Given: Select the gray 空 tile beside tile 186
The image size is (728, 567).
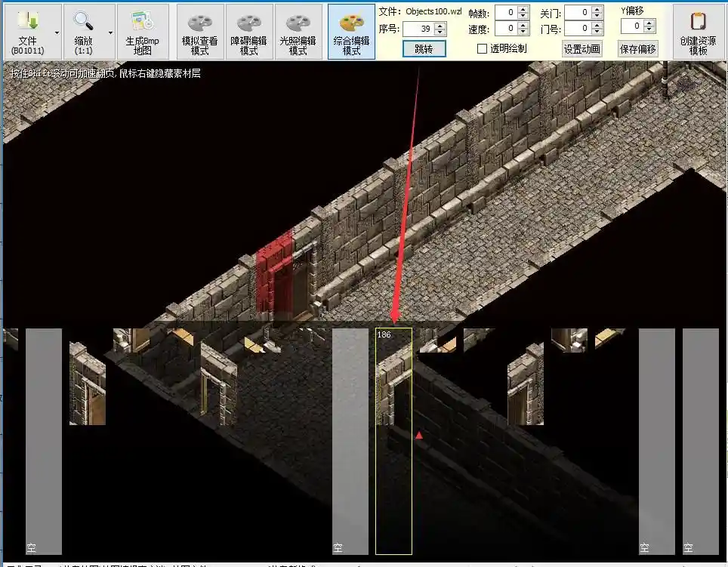Looking at the screenshot, I should [350, 441].
